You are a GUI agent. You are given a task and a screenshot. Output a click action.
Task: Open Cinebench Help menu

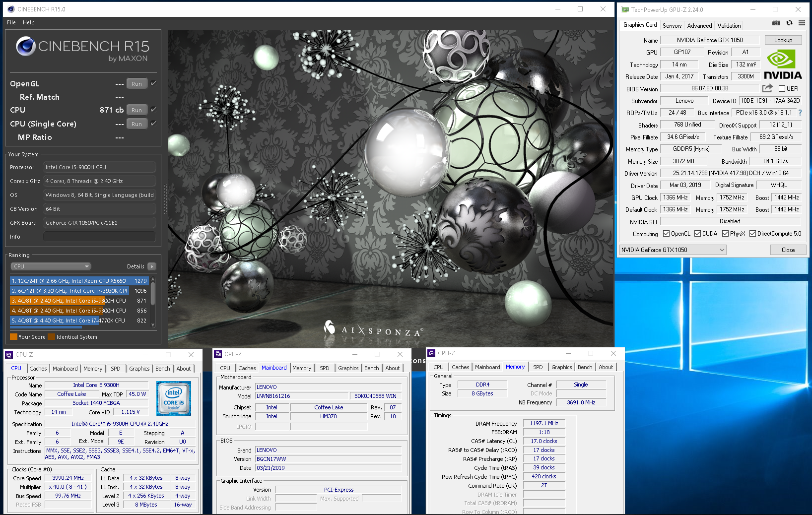[x=29, y=22]
